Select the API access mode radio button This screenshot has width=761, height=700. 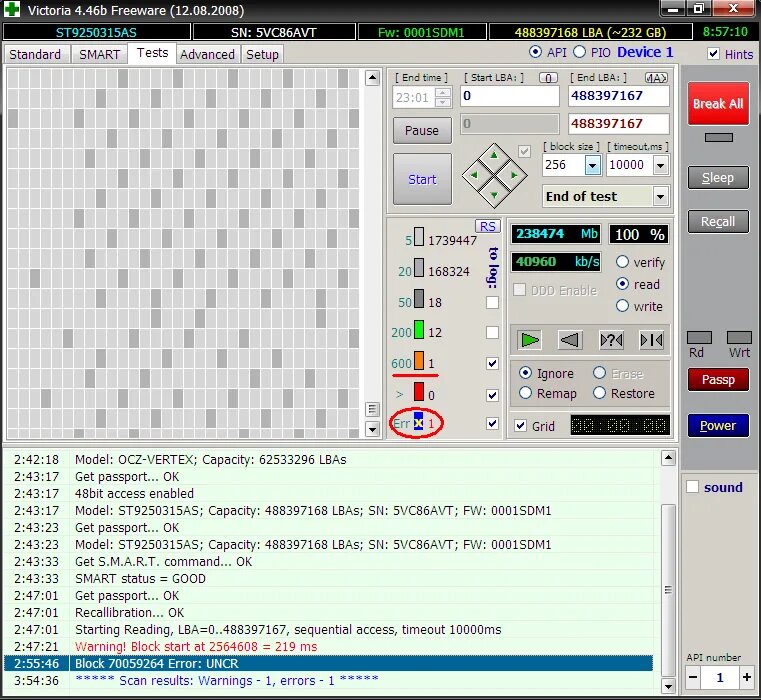[x=535, y=52]
